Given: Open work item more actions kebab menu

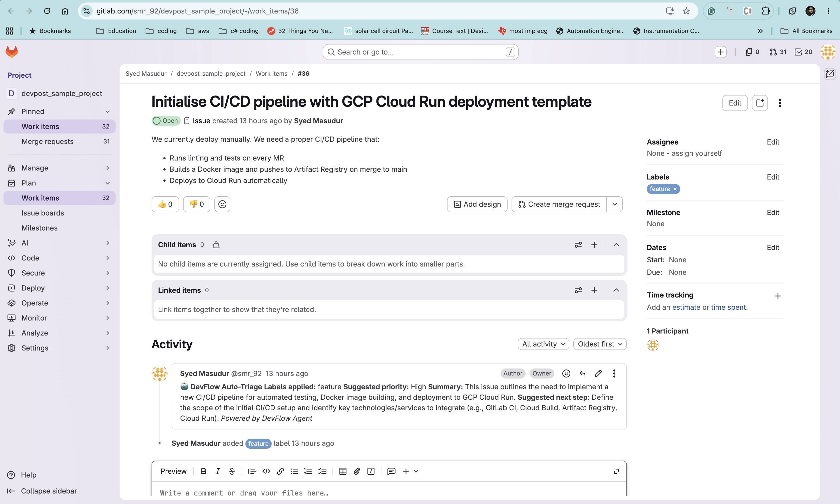Looking at the screenshot, I should pos(780,103).
